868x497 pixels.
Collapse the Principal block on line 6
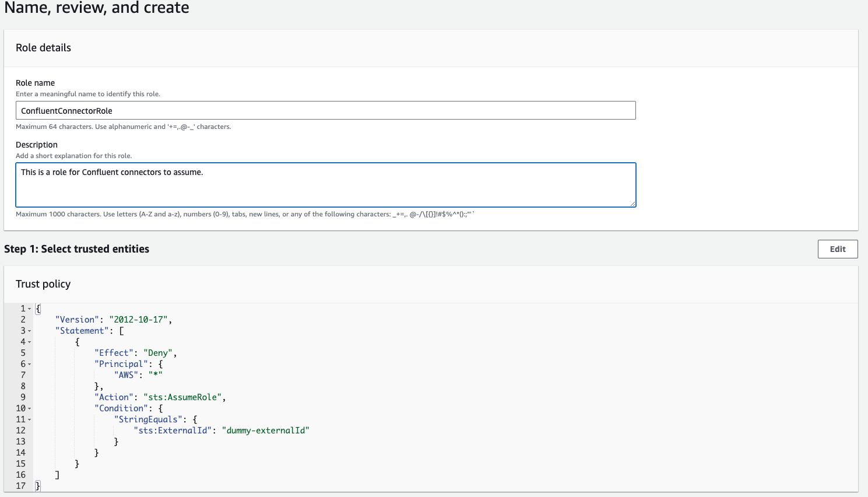[30, 363]
